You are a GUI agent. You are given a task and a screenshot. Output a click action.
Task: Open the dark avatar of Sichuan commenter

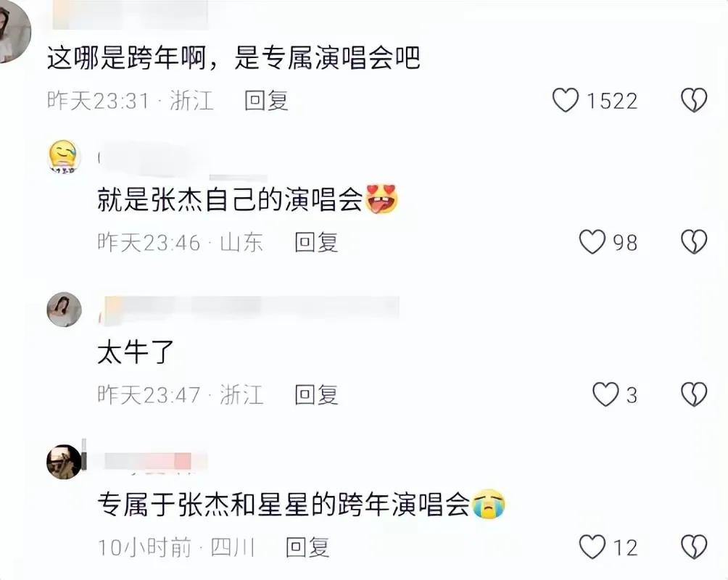(x=65, y=462)
